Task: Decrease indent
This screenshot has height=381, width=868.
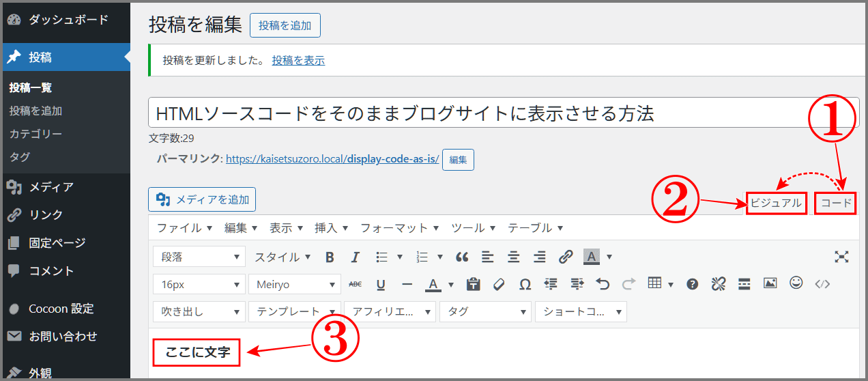Action: click(x=551, y=284)
